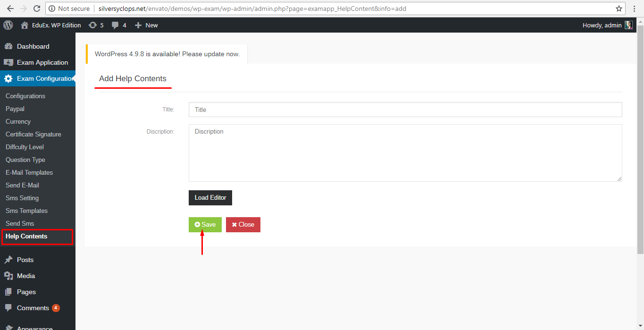644x330 pixels.
Task: Click the Please update now link
Action: click(211, 54)
